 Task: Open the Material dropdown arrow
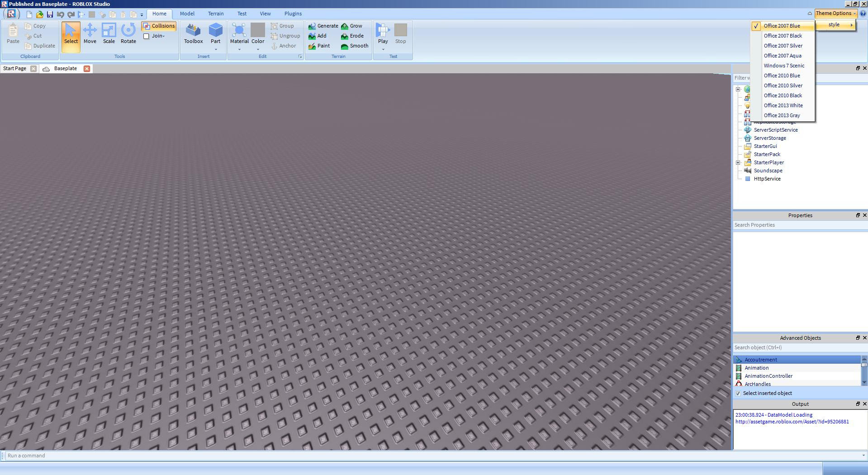[x=239, y=49]
